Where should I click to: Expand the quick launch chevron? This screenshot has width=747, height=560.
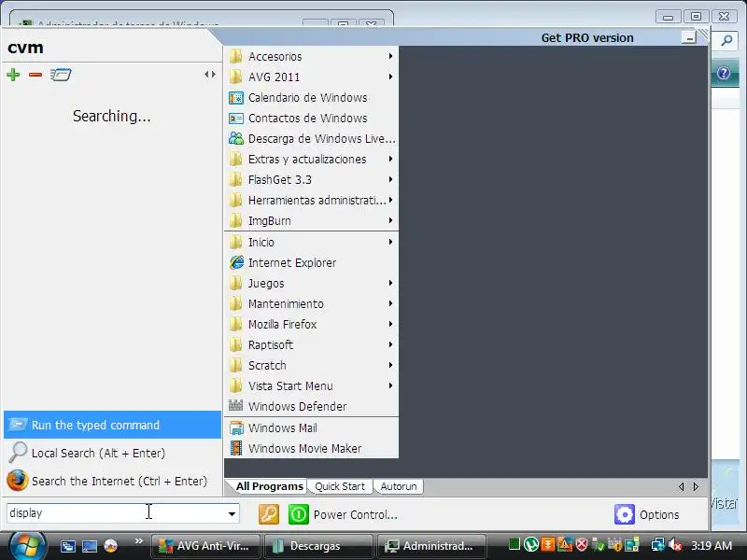[138, 541]
